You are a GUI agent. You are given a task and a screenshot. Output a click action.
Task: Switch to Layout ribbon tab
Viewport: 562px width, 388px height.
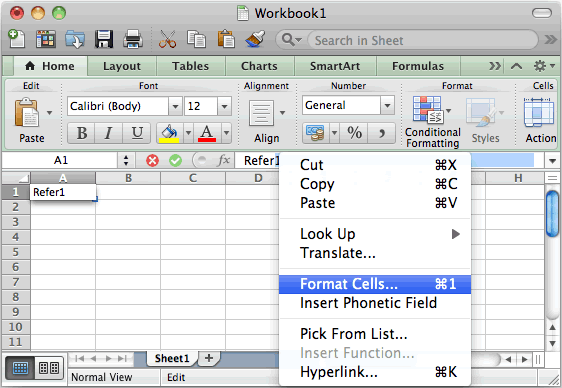point(122,66)
